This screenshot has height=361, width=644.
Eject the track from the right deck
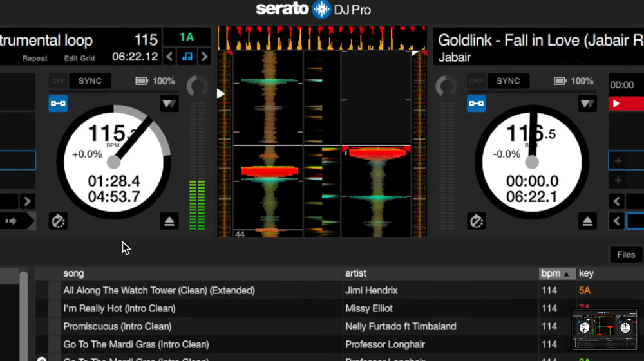[x=587, y=221]
